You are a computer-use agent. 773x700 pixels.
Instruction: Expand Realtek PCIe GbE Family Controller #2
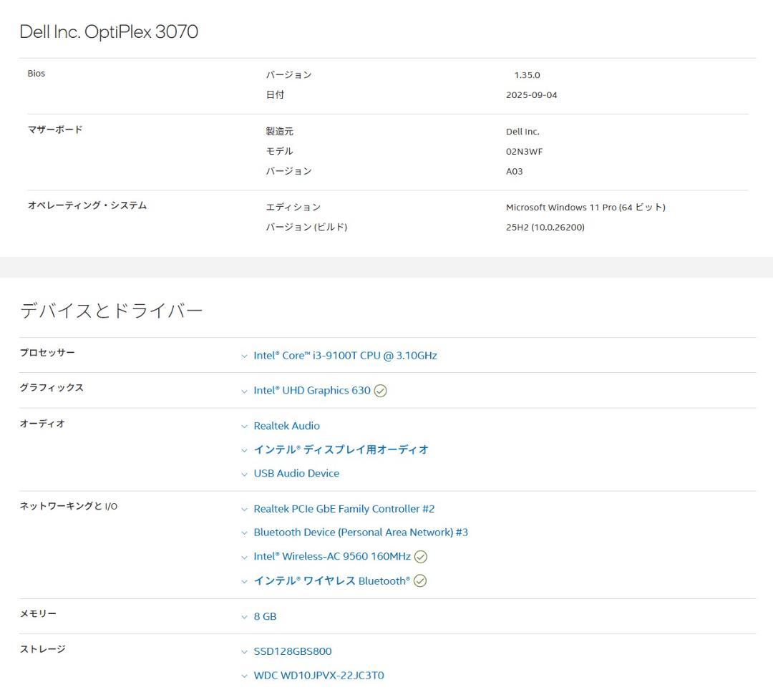[245, 509]
